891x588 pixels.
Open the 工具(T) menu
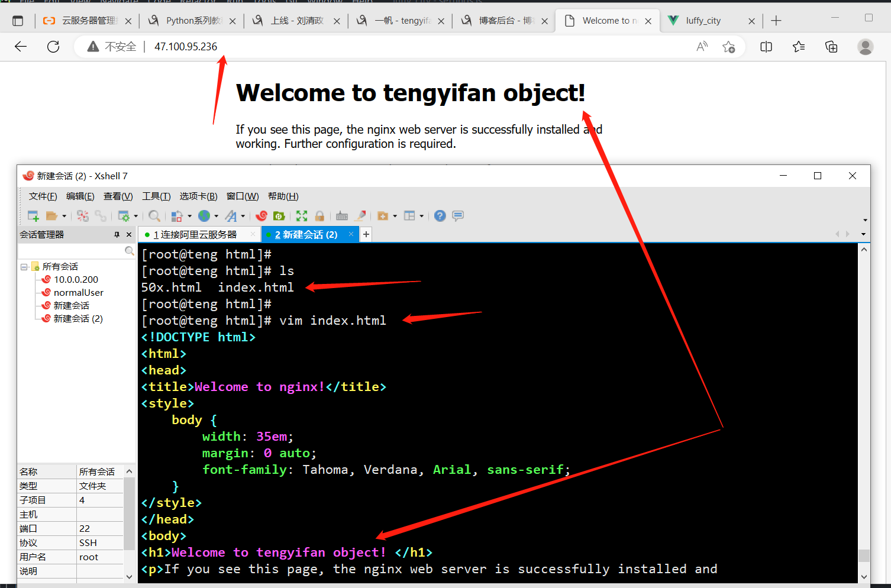(156, 196)
